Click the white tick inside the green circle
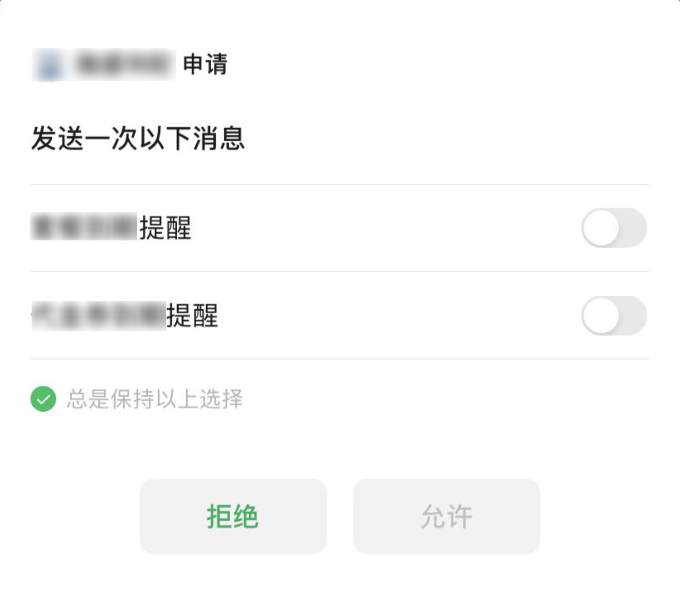This screenshot has height=616, width=680. pos(43,400)
